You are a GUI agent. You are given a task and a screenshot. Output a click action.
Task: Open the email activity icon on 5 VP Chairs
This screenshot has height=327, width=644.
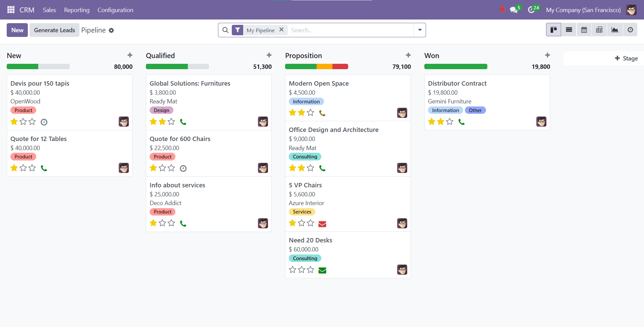(x=322, y=224)
